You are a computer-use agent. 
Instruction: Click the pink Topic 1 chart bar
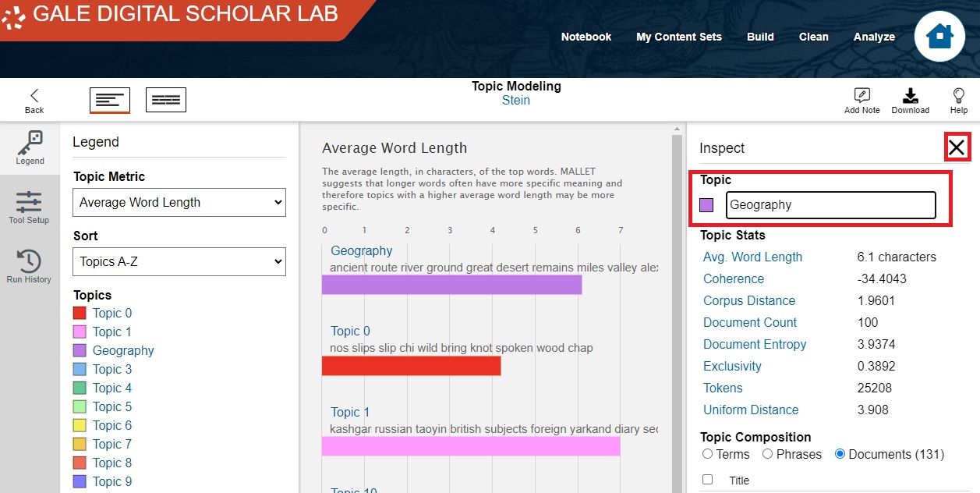[471, 446]
